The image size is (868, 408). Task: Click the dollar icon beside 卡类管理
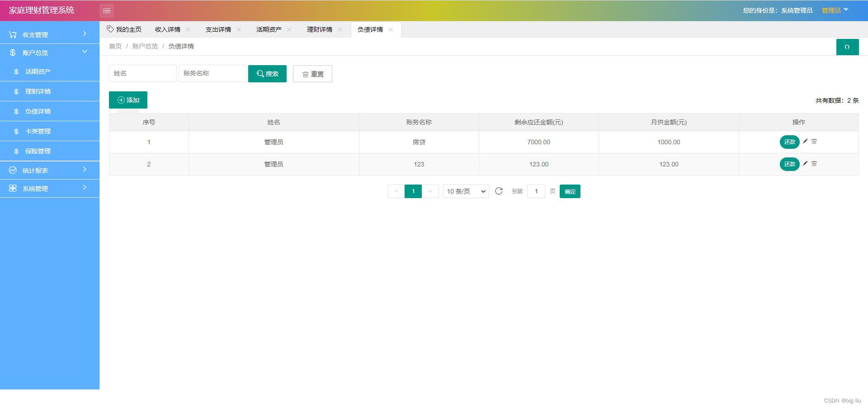pos(16,131)
